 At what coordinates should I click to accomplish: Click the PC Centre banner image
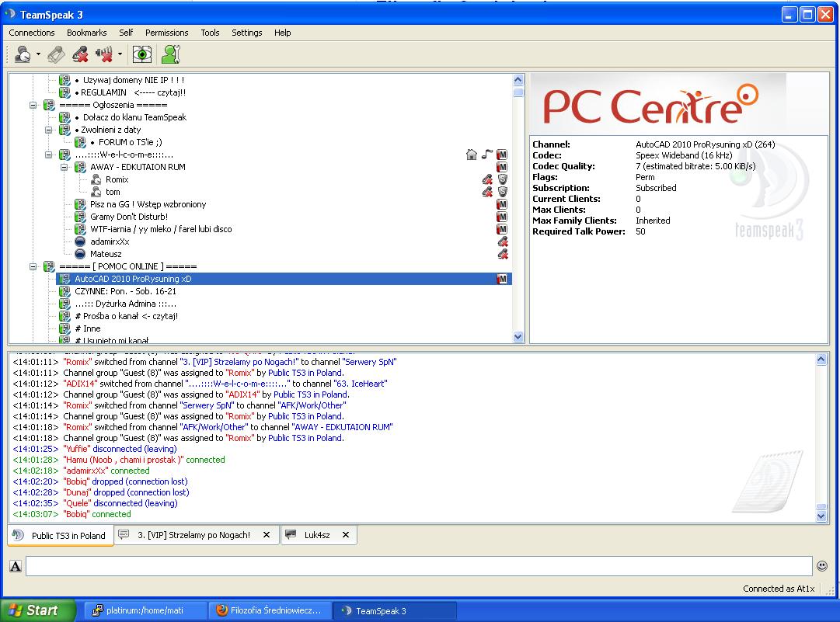[x=658, y=104]
